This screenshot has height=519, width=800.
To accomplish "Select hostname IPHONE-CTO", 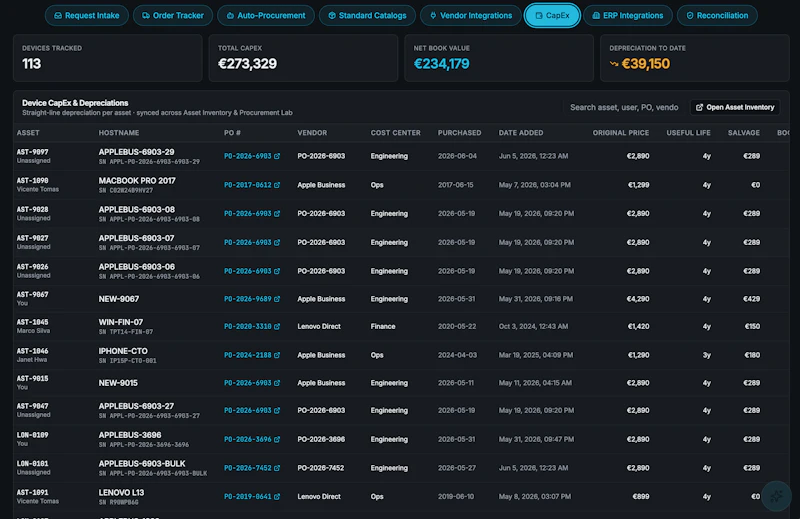I will (123, 351).
